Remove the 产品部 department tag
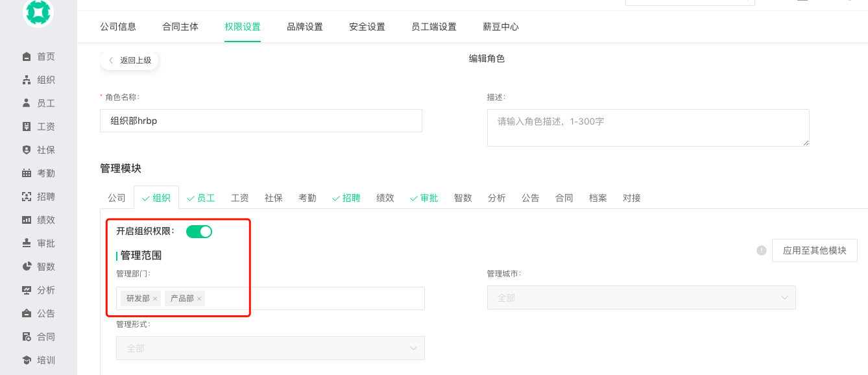Screen dimensions: 868x375 [x=199, y=298]
